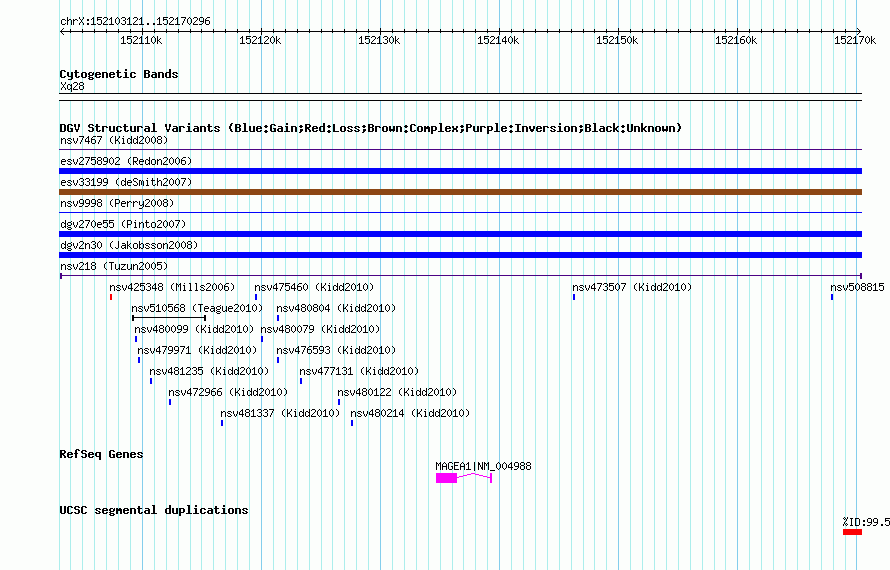890x570 pixels.
Task: Open the nsv479971 (Kidd2010) label
Action: click(197, 350)
